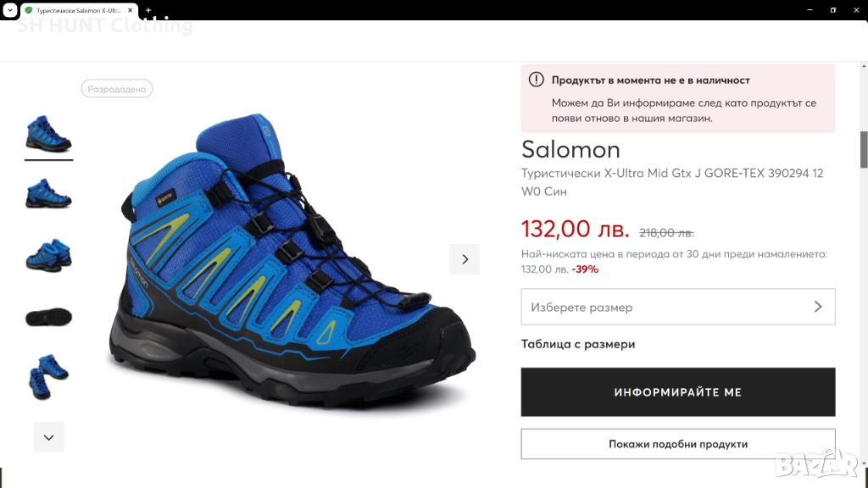Screen dimensions: 868x488
Task: Expand the "Изберете размер" size selector
Action: coord(678,307)
